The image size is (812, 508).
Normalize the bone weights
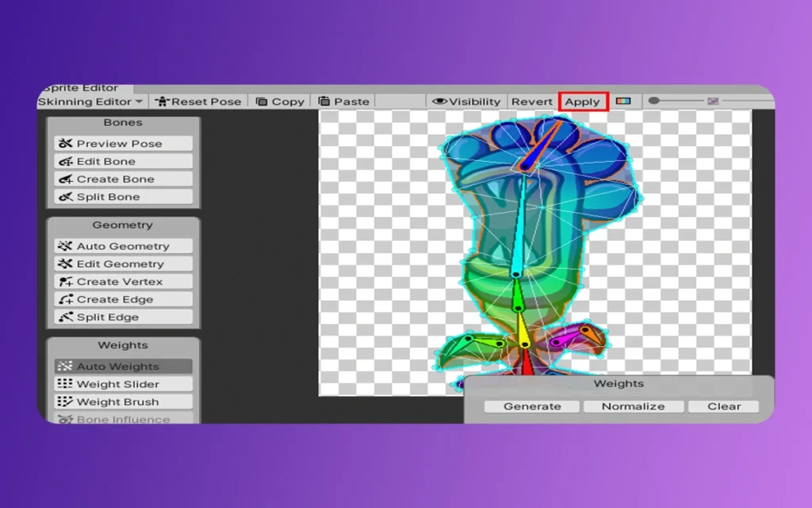[633, 406]
